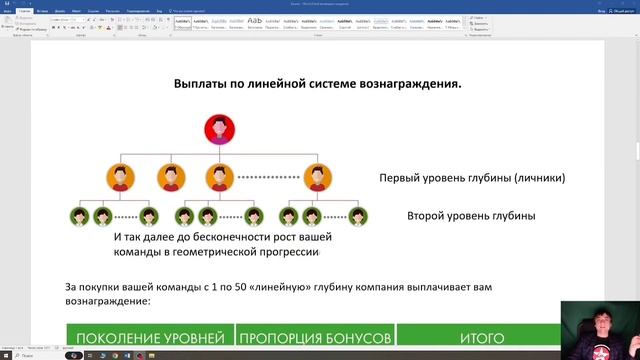Click the font color button
The width and height of the screenshot is (640, 360).
click(x=109, y=27)
